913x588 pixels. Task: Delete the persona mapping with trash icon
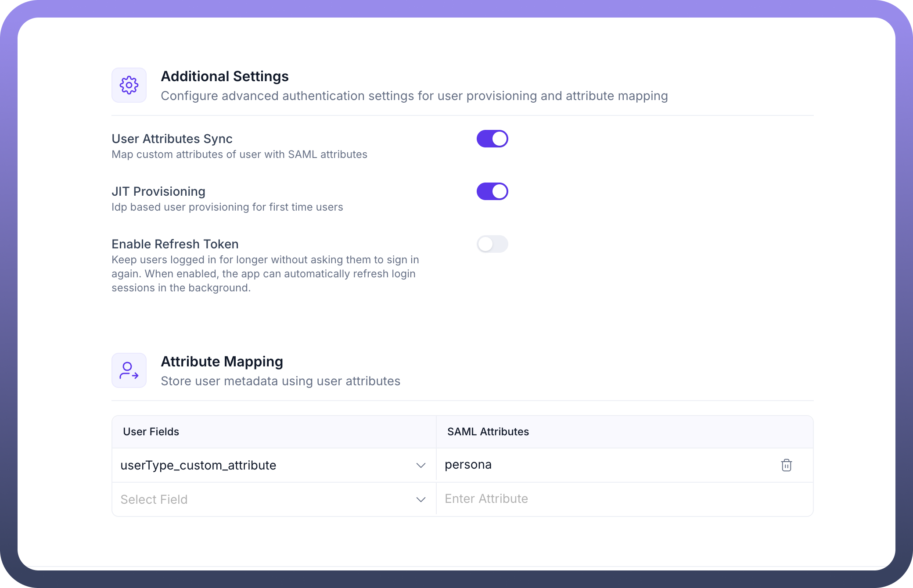click(x=786, y=465)
